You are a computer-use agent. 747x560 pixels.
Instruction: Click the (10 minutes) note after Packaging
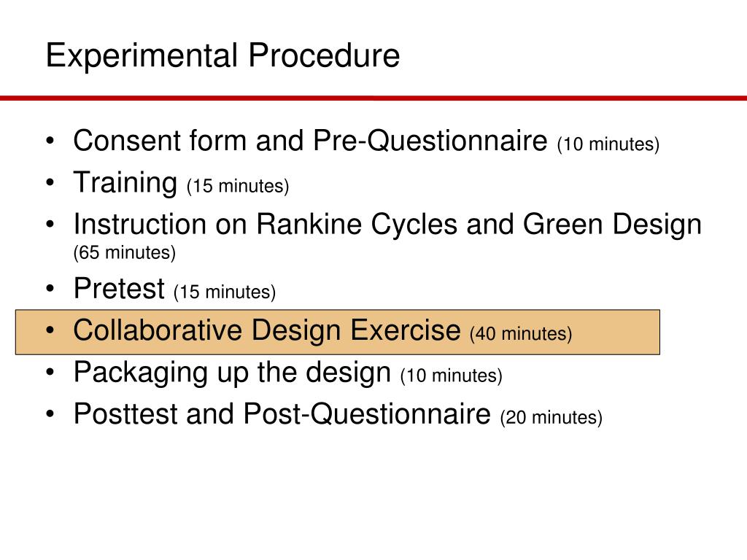coord(451,376)
